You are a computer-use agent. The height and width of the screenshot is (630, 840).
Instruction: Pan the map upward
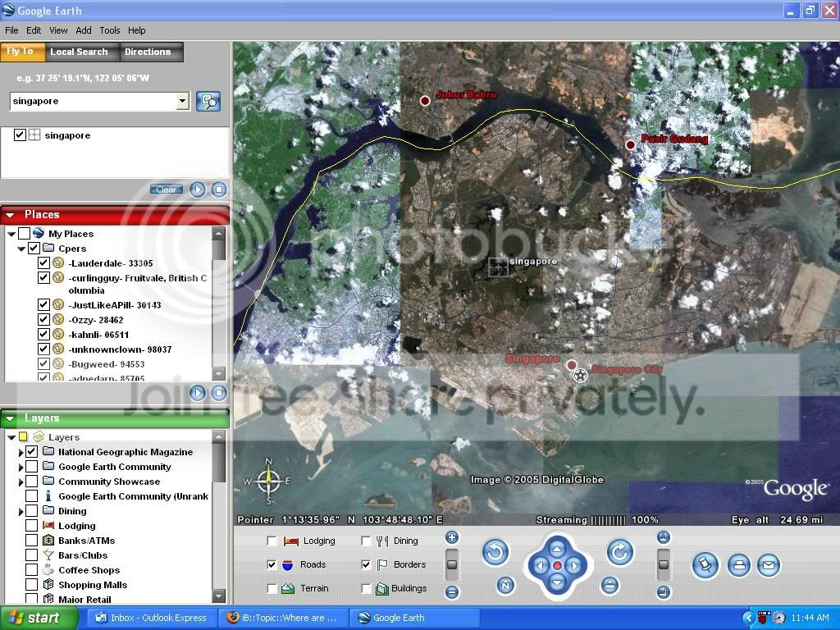(557, 549)
